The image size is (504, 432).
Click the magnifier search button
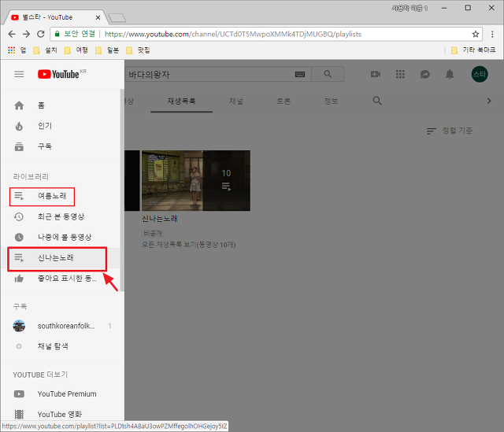pyautogui.click(x=328, y=74)
